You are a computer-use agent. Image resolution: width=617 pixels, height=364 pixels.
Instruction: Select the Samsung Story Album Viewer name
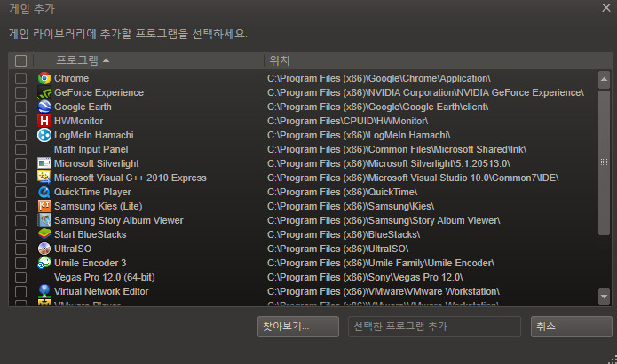[x=118, y=220]
